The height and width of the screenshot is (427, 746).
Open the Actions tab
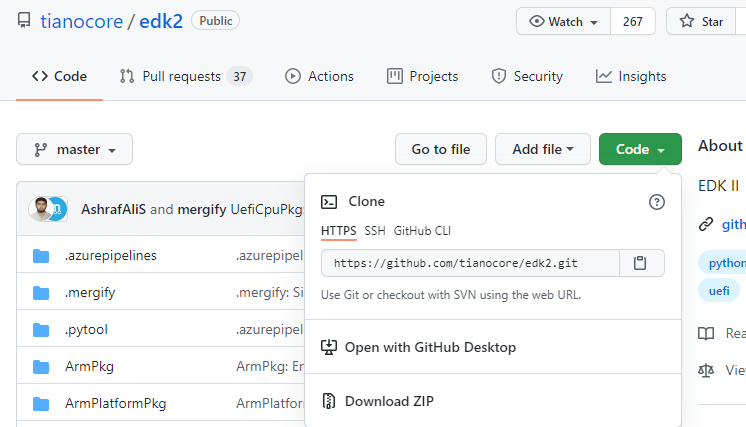tap(319, 77)
